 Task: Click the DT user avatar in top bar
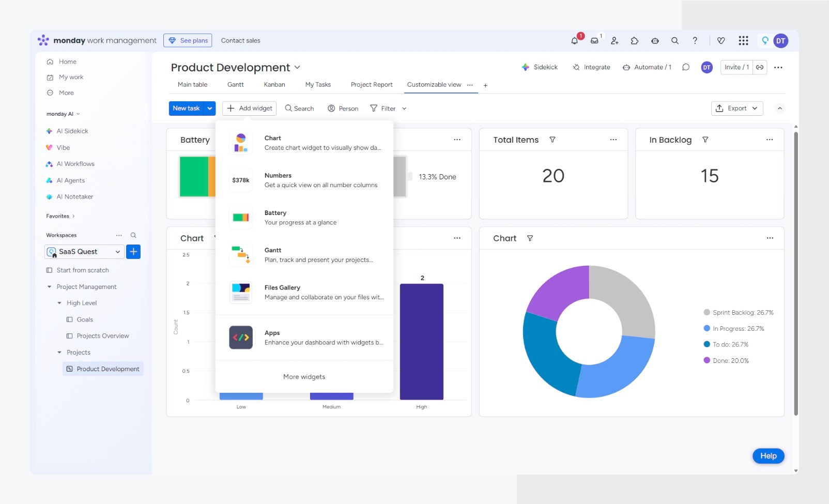(780, 40)
